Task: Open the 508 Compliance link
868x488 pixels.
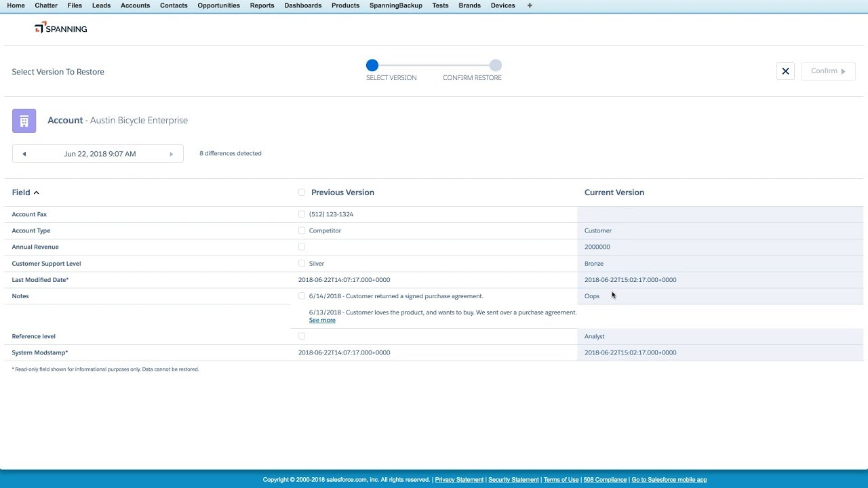Action: tap(605, 480)
